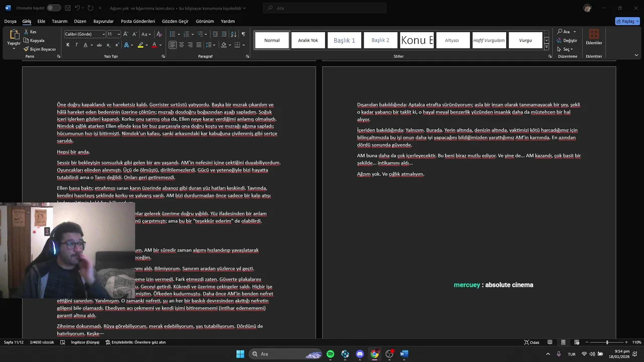
Task: Open Ara find dropdown in ribbon
Action: (575, 32)
